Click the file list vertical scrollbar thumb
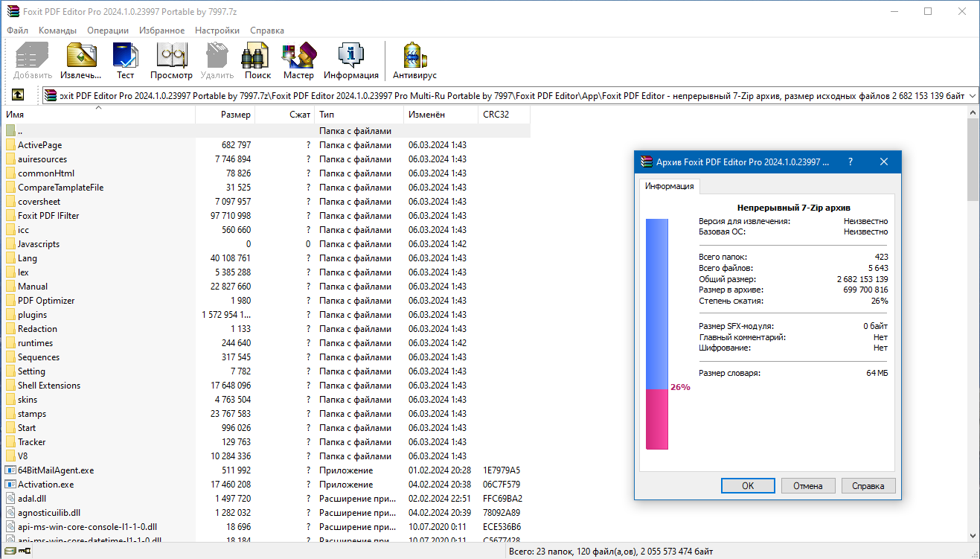The image size is (980, 559). click(973, 159)
